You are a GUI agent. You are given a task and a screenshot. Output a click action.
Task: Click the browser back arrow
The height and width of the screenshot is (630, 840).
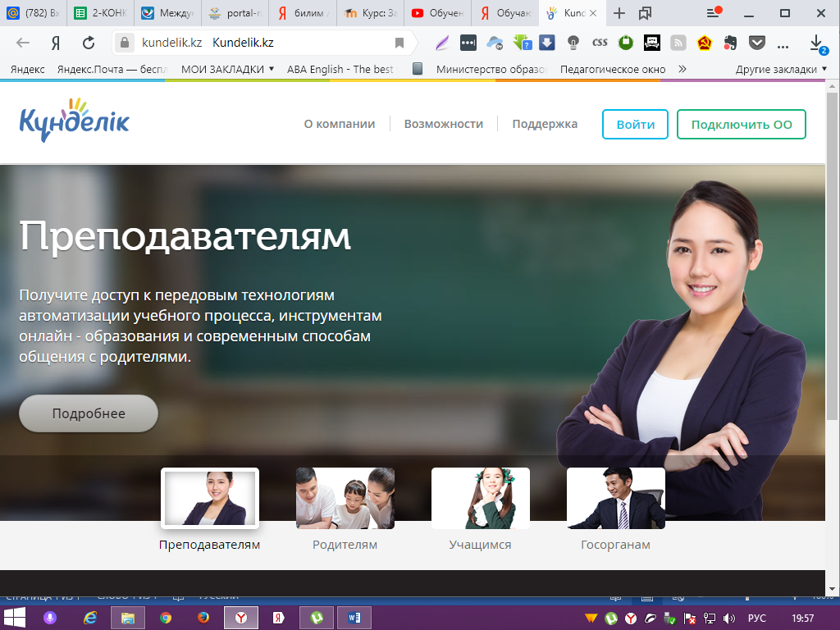pos(22,43)
